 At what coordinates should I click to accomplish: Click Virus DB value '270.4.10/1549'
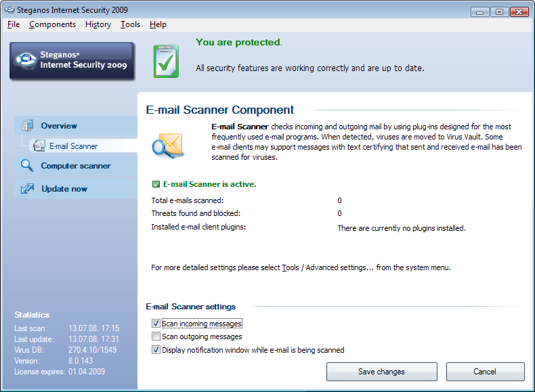[93, 350]
